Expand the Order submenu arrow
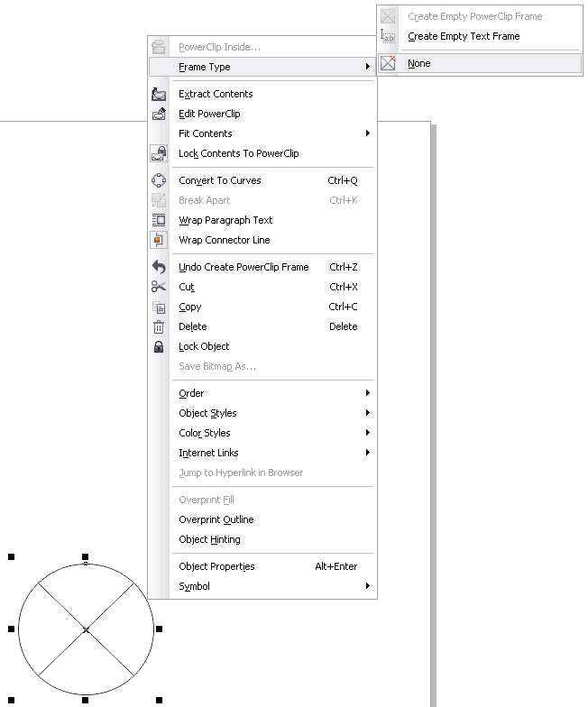Screen dimensions: 588x707 (x=368, y=393)
